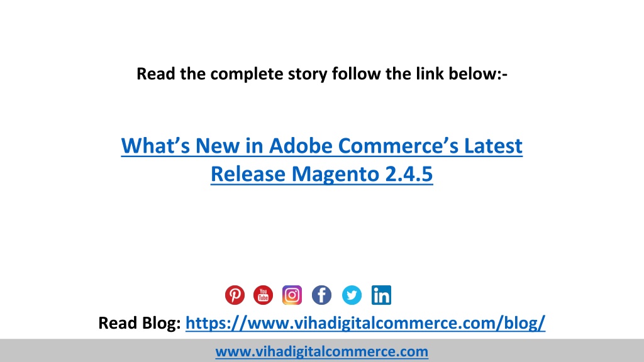Click the Twitter bird icon

[352, 295]
